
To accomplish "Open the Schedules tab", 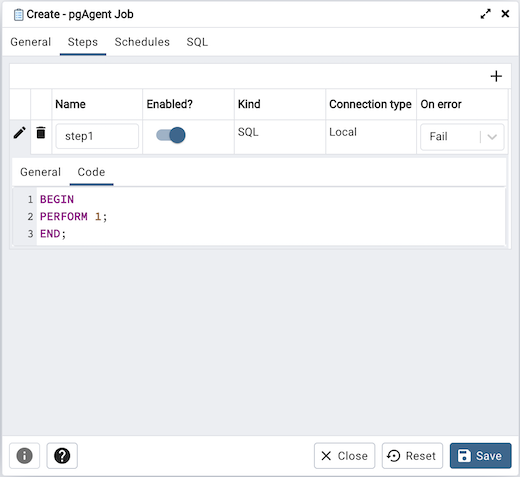I will coord(142,42).
